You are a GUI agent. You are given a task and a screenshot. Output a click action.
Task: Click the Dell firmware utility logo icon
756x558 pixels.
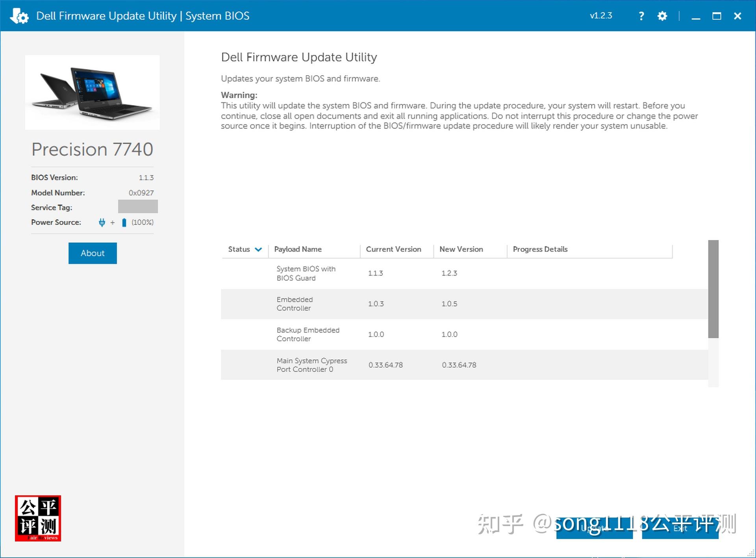[x=19, y=16]
